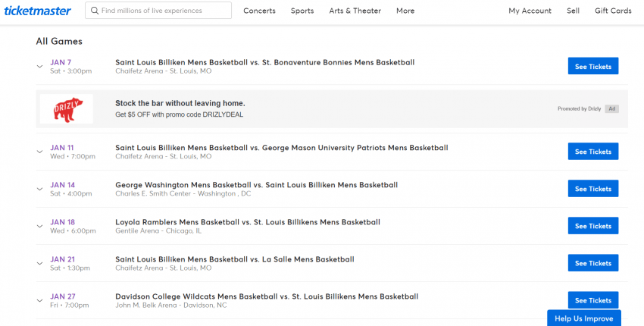This screenshot has width=644, height=326.
Task: Click the JAN 27 date label
Action: (62, 296)
